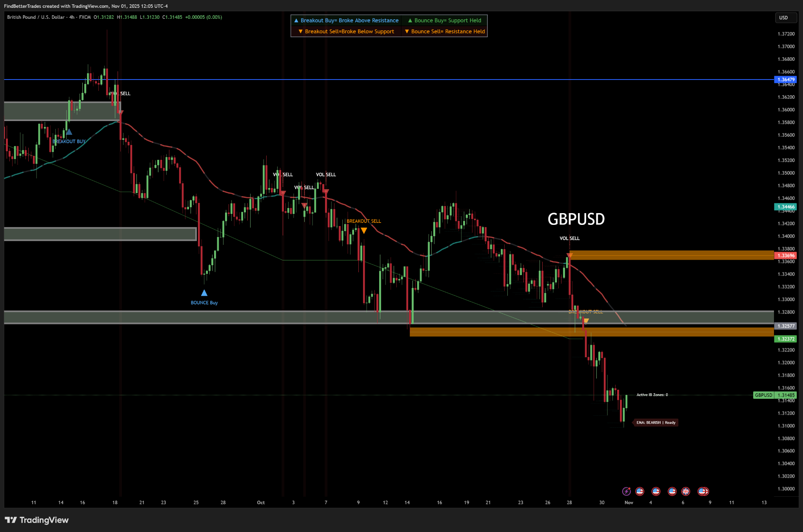Click the blue 1.36479 price label
803x532 pixels.
coord(786,80)
